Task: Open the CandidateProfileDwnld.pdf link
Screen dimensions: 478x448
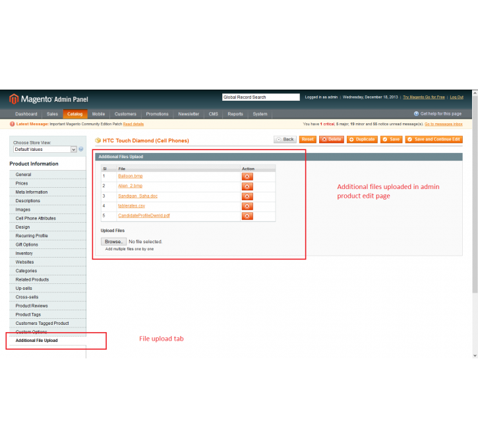Action: click(x=144, y=215)
